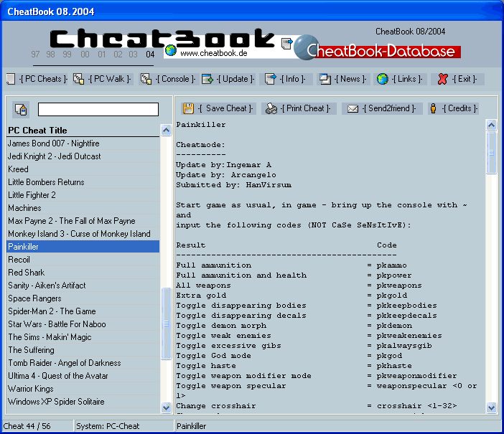Select Max Payne 2 from cheat list
Viewport: 504px width, 434px height.
coord(72,221)
